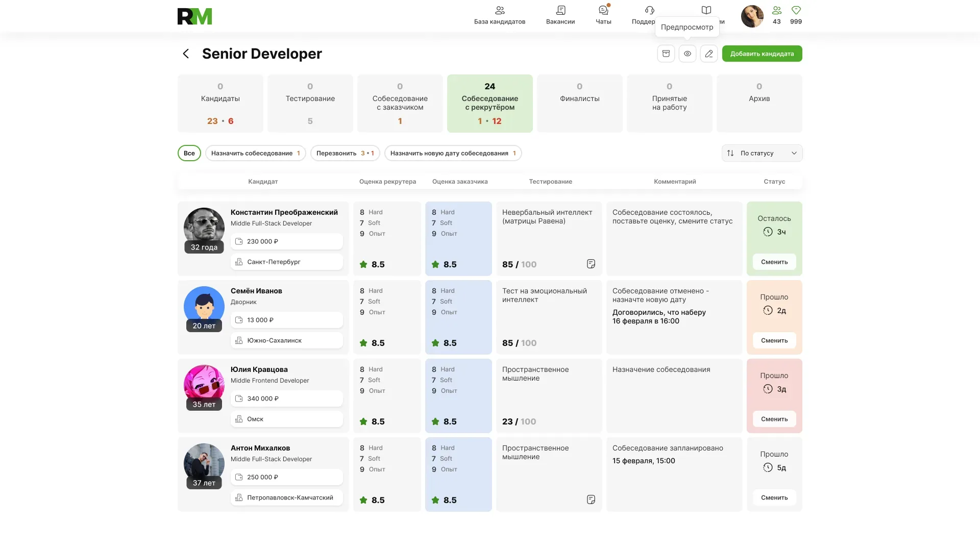This screenshot has width=980, height=551.
Task: Open База кандидатов in the top navigation
Action: tap(500, 15)
